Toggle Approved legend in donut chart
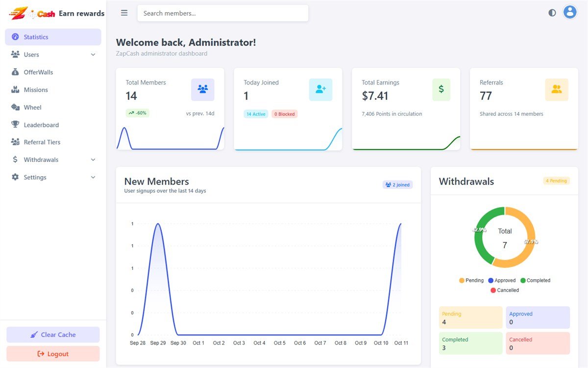 502,280
